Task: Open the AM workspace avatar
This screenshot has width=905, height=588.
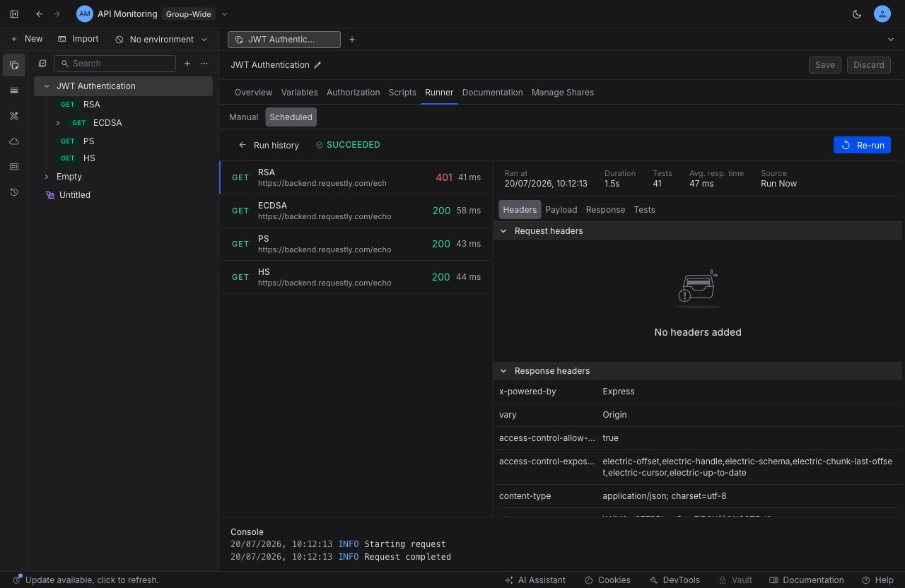Action: (85, 14)
